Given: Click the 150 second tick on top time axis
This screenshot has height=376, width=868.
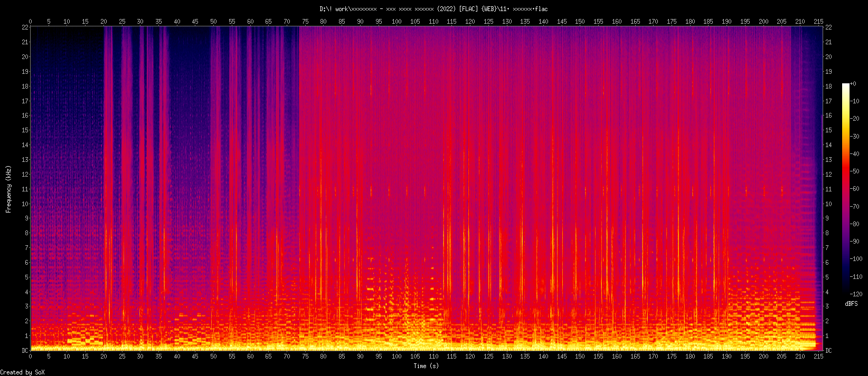Looking at the screenshot, I should click(580, 22).
